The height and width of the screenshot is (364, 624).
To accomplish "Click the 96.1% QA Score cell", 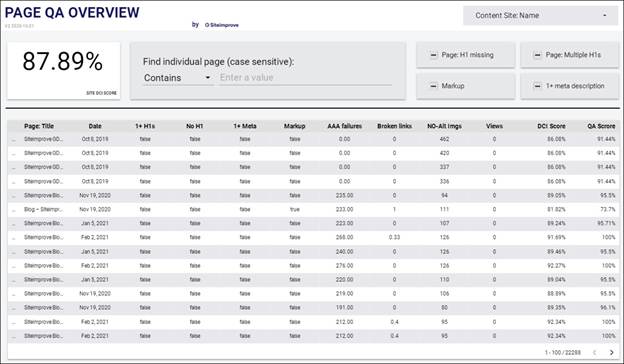I will 608,308.
